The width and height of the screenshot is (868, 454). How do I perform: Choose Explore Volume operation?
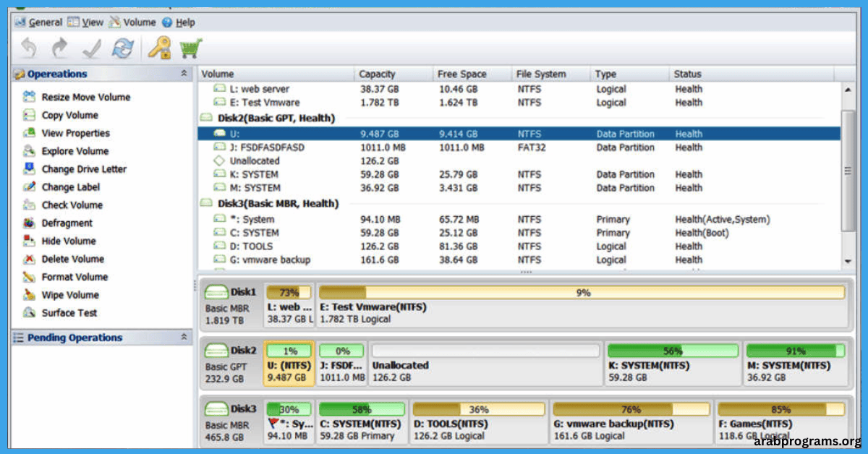pos(66,151)
